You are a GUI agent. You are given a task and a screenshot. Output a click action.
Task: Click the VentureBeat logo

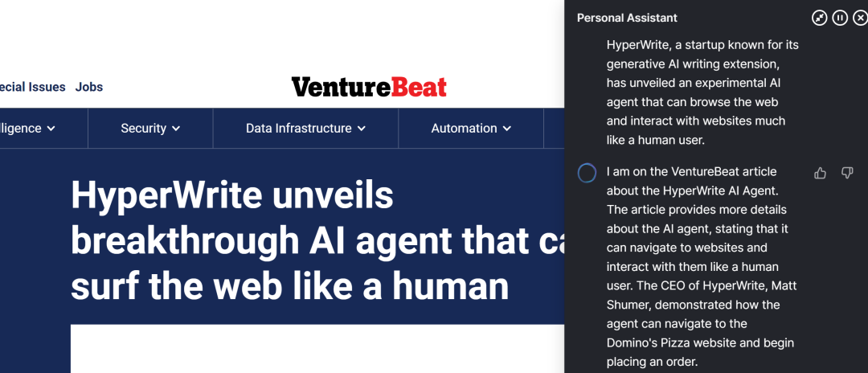click(369, 87)
